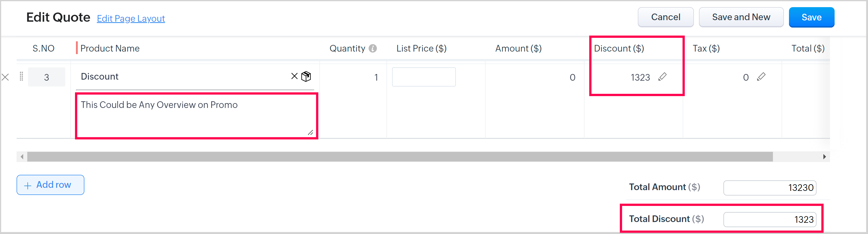Viewport: 868px width, 234px height.
Task: Clear the Discount product name with X
Action: pos(294,76)
